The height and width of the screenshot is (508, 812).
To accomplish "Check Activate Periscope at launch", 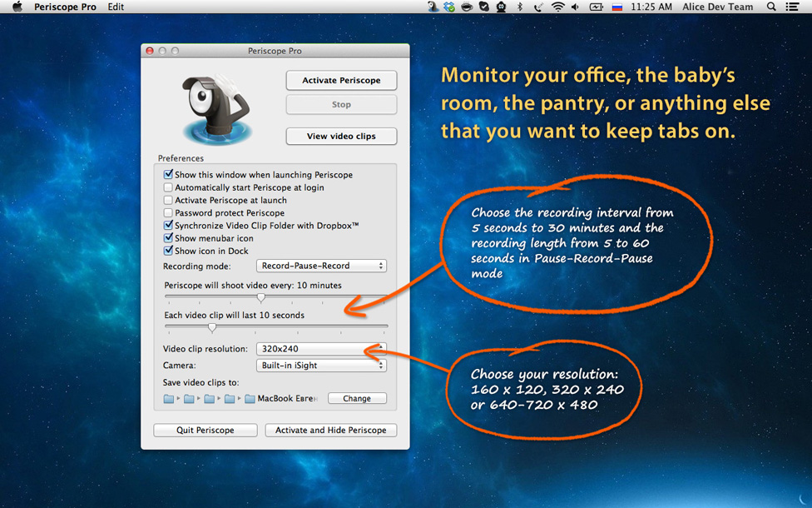I will tap(168, 200).
